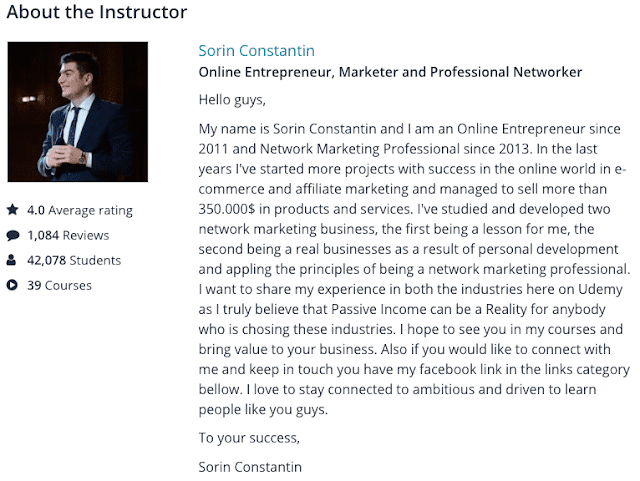Click the About the Instructor heading

tap(96, 13)
